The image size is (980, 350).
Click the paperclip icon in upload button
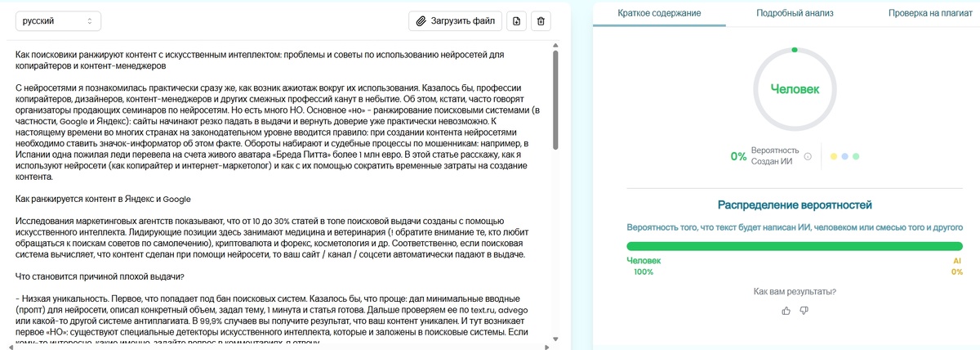tap(421, 20)
